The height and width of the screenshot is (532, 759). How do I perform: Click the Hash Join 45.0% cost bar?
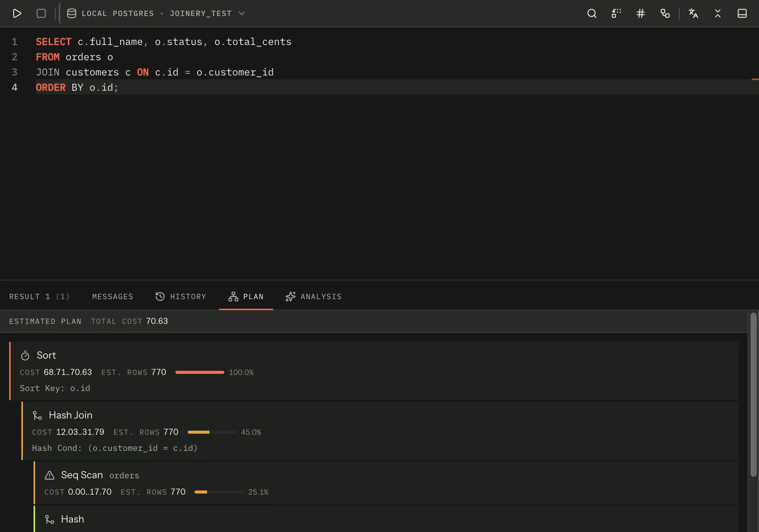tap(212, 432)
